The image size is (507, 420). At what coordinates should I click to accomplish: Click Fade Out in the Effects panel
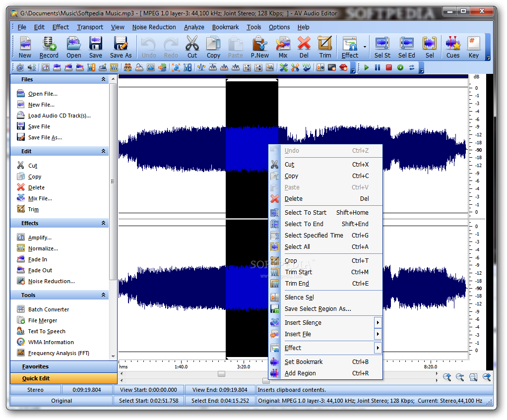click(40, 270)
